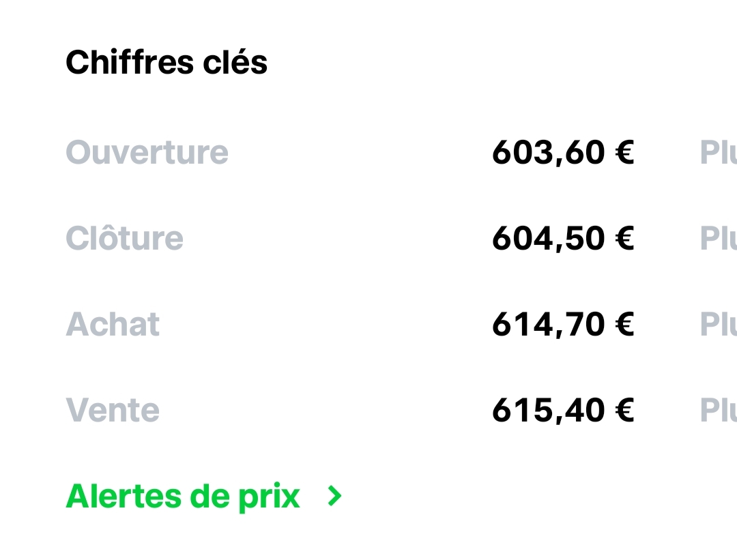Screen dimensions: 737x560
Task: Click the truncated label right of Ouverture row
Action: [x=718, y=152]
